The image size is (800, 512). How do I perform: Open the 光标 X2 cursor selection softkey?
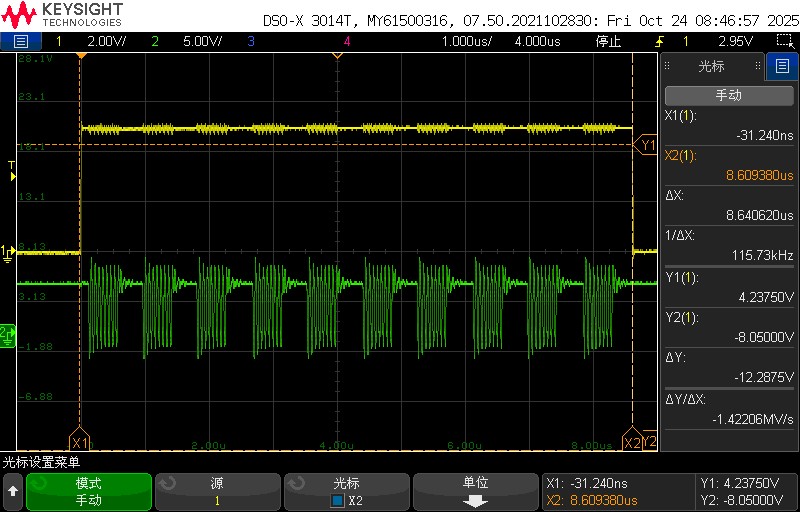347,491
